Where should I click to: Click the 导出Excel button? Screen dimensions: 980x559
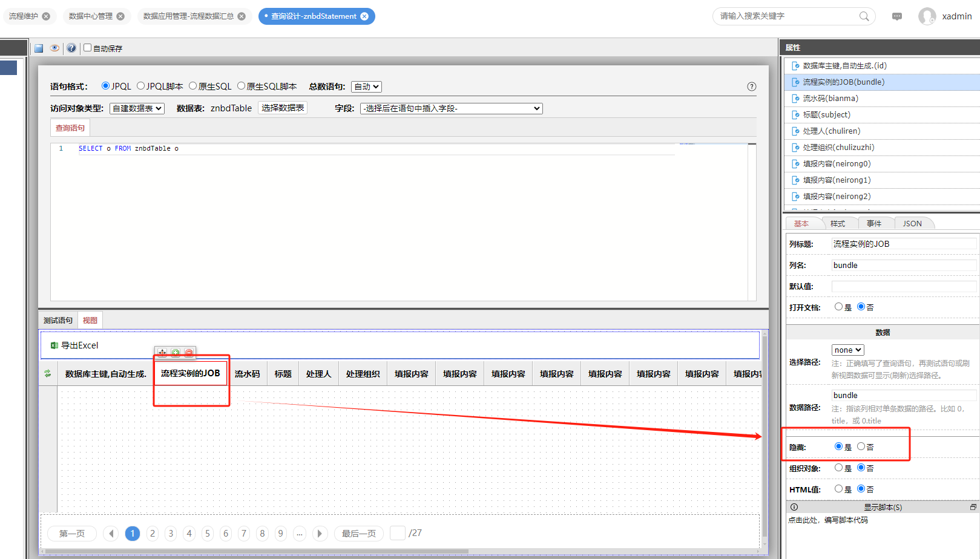tap(74, 345)
